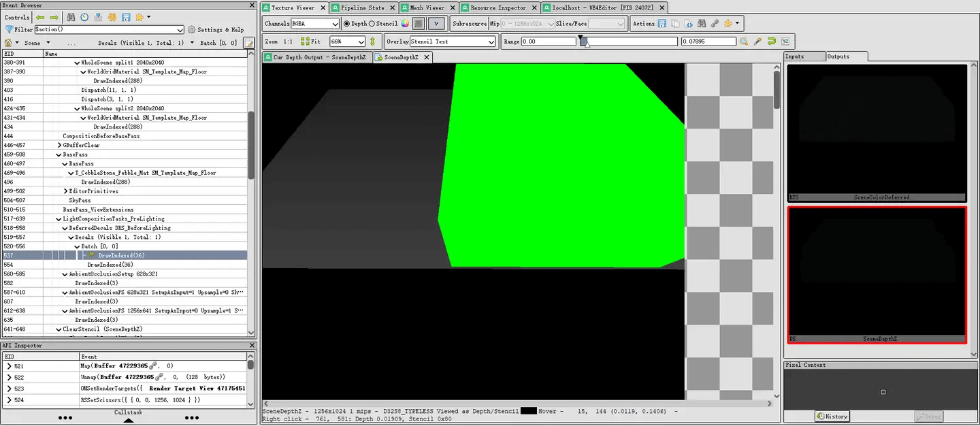Click the home breadcrumb icon
Viewport: 980px width, 426px height.
coord(7,42)
